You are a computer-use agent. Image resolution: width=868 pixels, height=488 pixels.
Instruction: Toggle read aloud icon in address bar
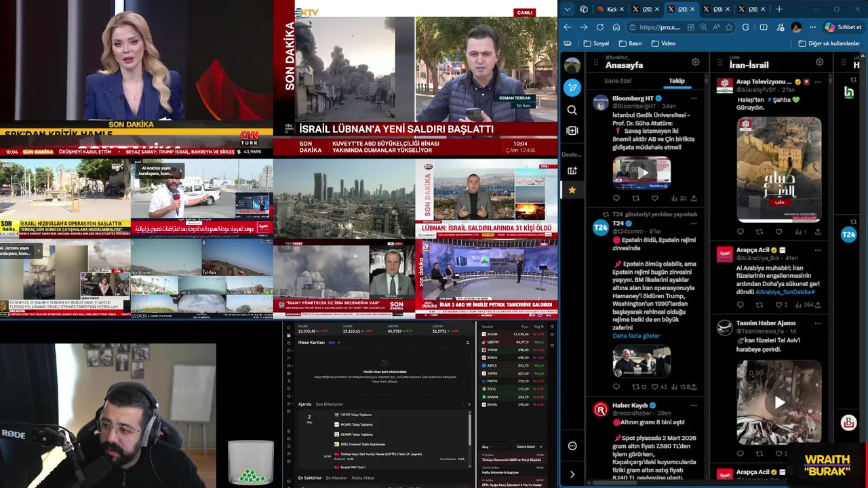point(716,27)
